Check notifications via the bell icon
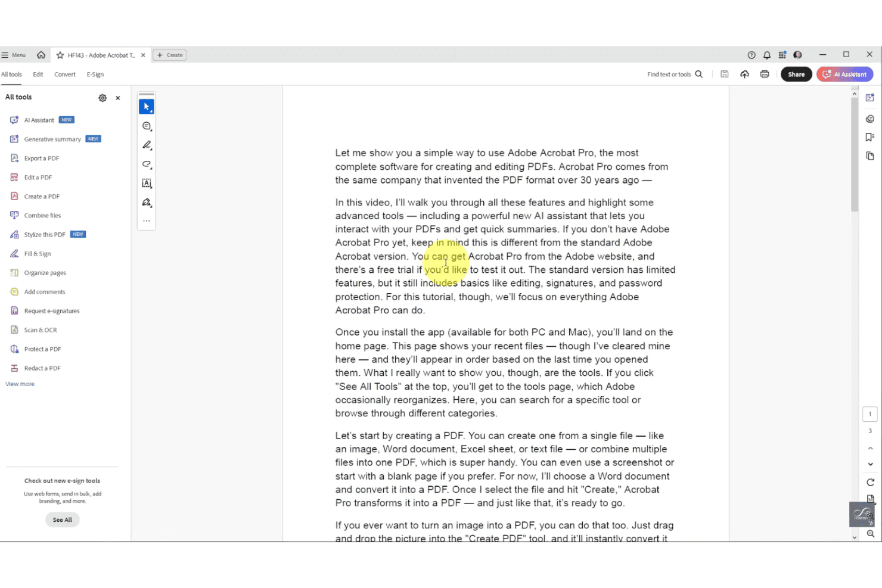882x588 pixels. pos(767,55)
